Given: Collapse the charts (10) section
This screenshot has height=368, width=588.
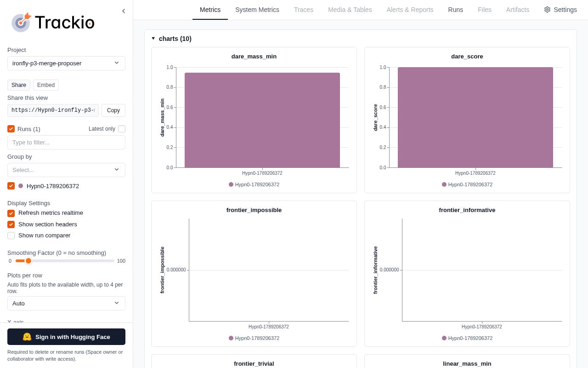Looking at the screenshot, I should click(153, 39).
